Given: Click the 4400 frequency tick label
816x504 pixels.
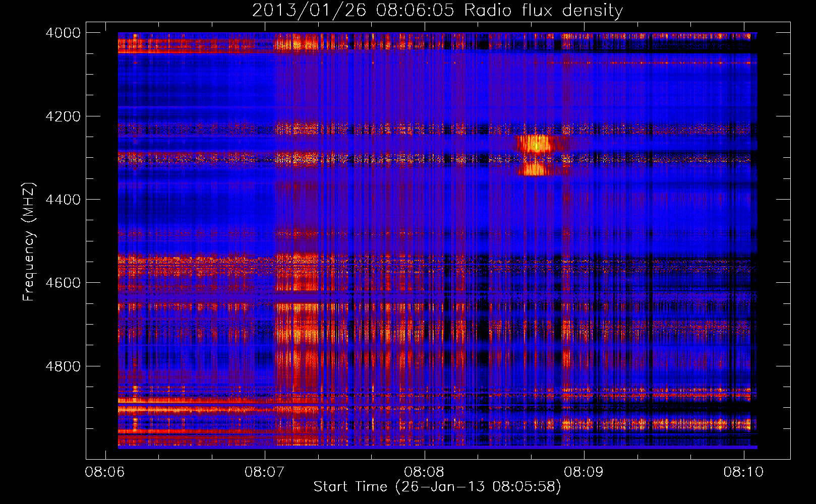Looking at the screenshot, I should click(63, 200).
